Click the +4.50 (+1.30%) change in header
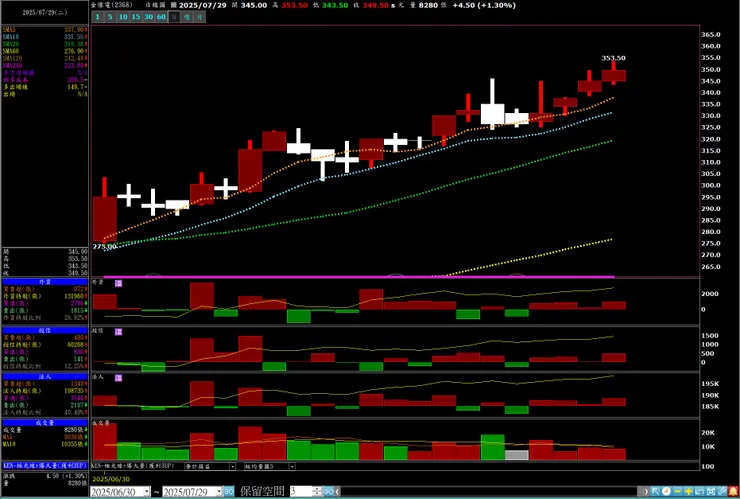 click(484, 5)
